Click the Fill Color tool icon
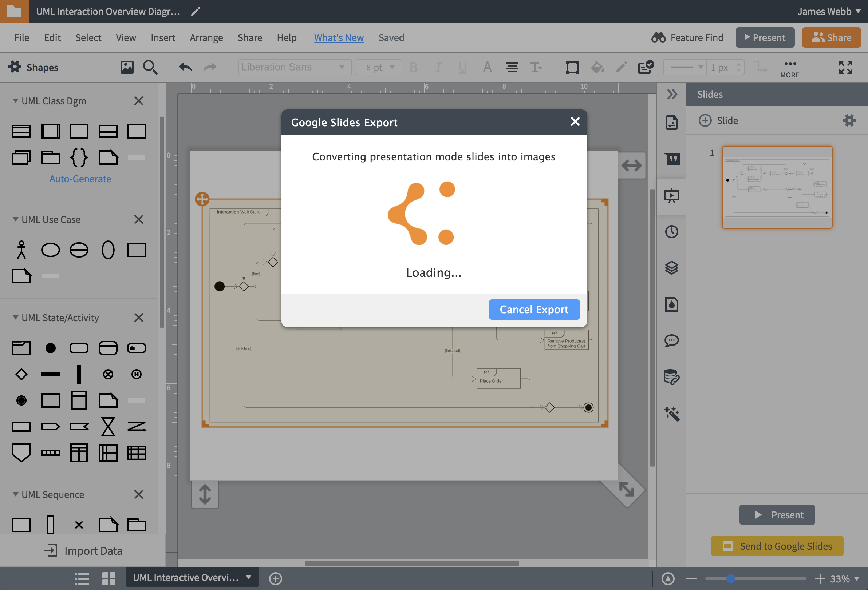868x590 pixels. [597, 67]
